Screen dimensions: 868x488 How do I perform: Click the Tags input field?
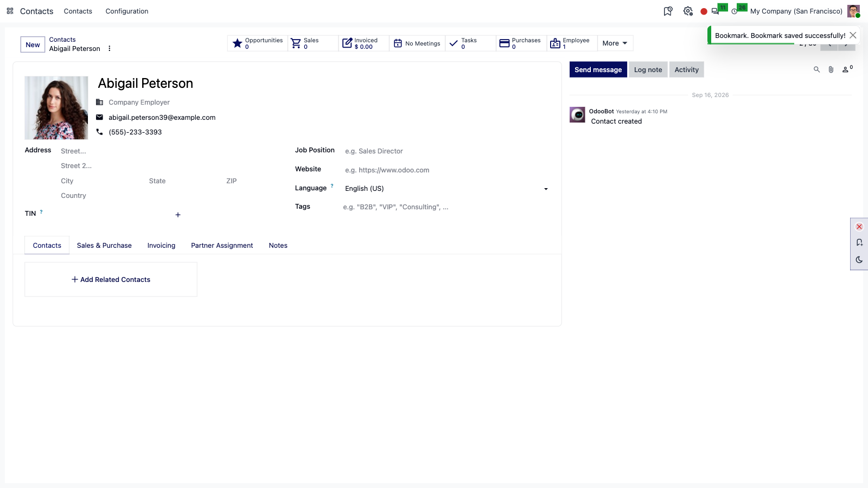(x=446, y=207)
